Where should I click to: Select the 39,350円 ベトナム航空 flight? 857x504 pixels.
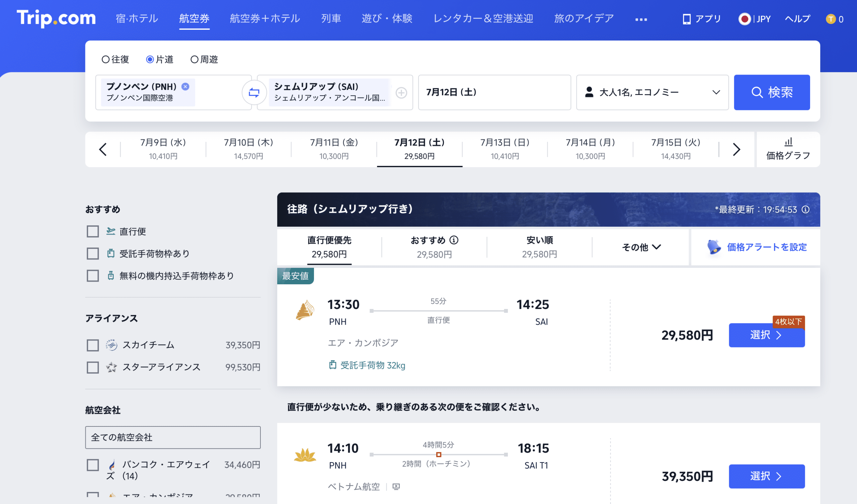(767, 476)
